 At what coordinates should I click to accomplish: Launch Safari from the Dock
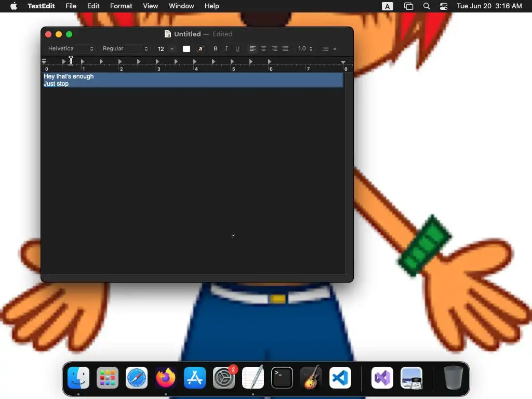click(137, 378)
